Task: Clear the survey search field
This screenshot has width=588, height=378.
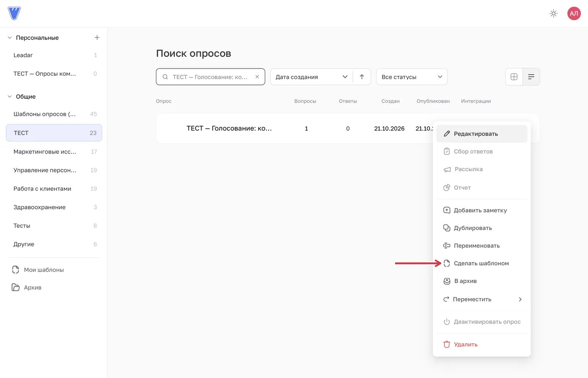Action: tap(257, 77)
